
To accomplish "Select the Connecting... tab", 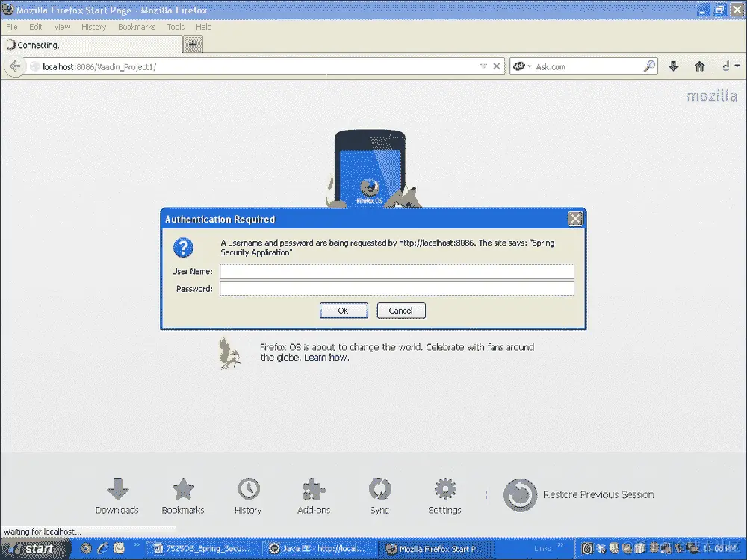I will pos(93,45).
